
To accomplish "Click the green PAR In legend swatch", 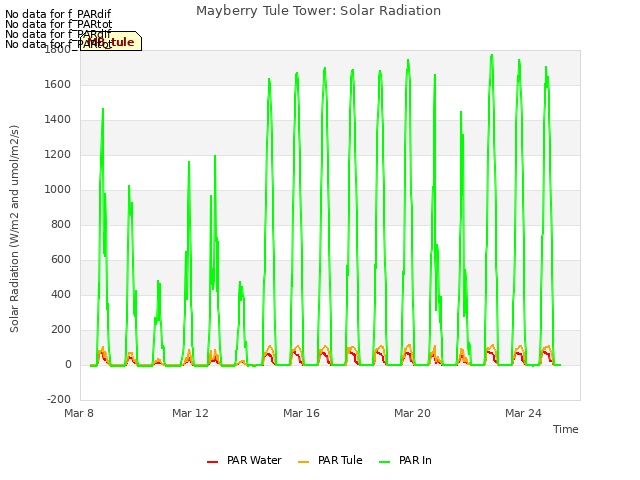I will coord(384,462).
